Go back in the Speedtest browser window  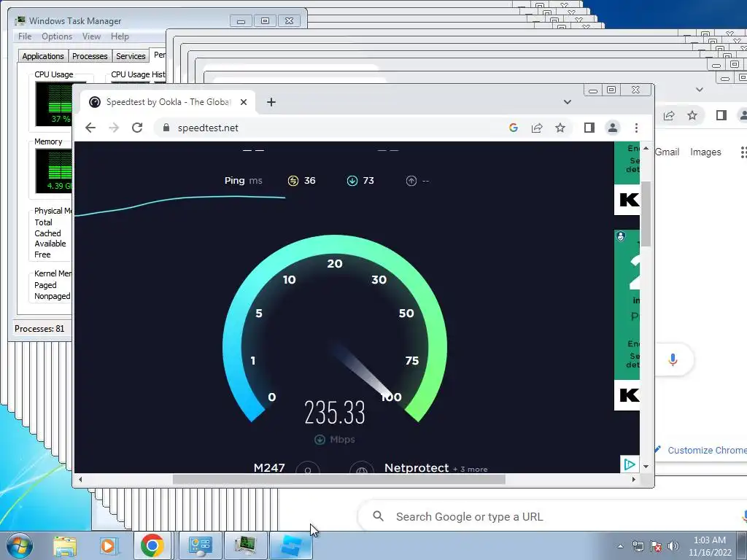coord(90,128)
